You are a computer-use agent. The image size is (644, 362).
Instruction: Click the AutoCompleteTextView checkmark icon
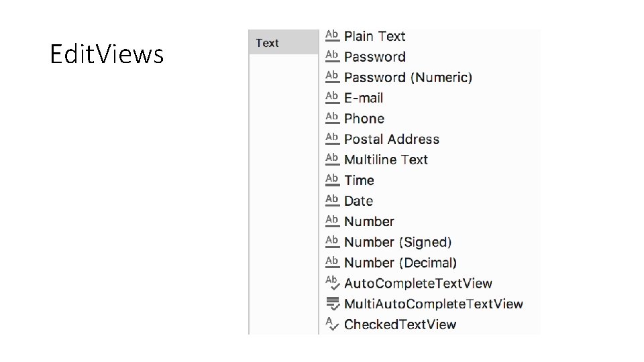[x=332, y=283]
